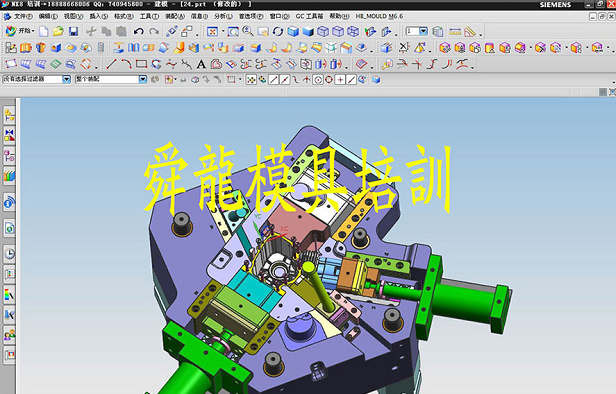Viewport: 616px width, 394px height.
Task: Toggle the point-on-curve snap option
Action: pos(351,80)
